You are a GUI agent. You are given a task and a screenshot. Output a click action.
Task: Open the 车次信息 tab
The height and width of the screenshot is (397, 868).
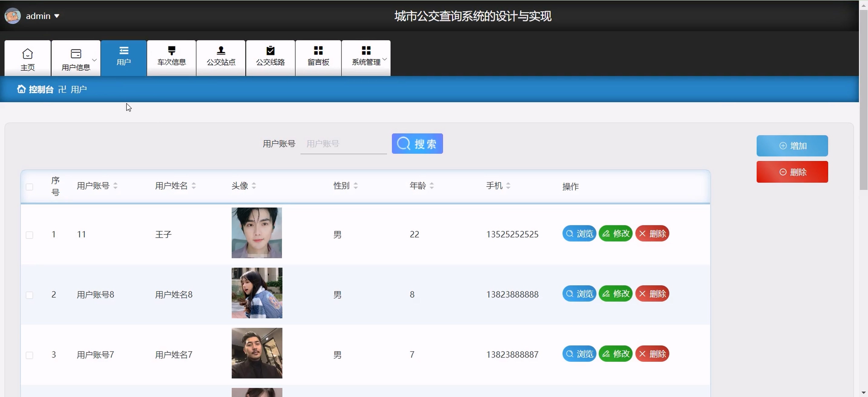[x=172, y=58]
